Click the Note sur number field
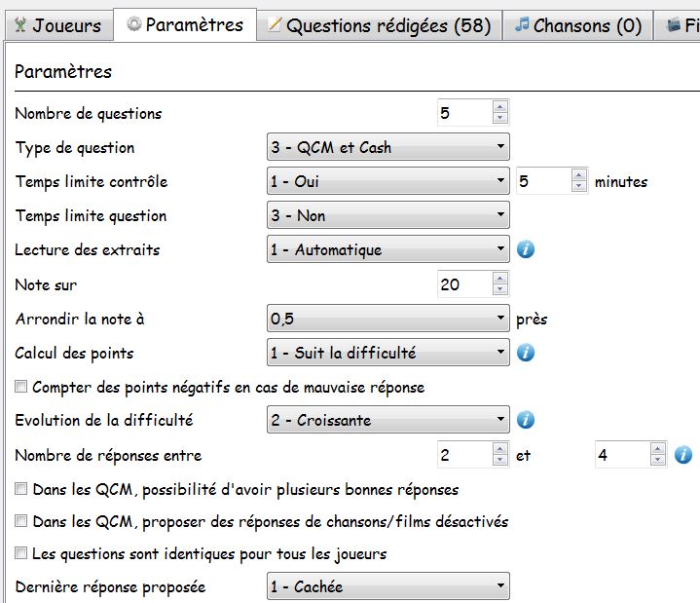Image resolution: width=700 pixels, height=603 pixels. coord(464,284)
